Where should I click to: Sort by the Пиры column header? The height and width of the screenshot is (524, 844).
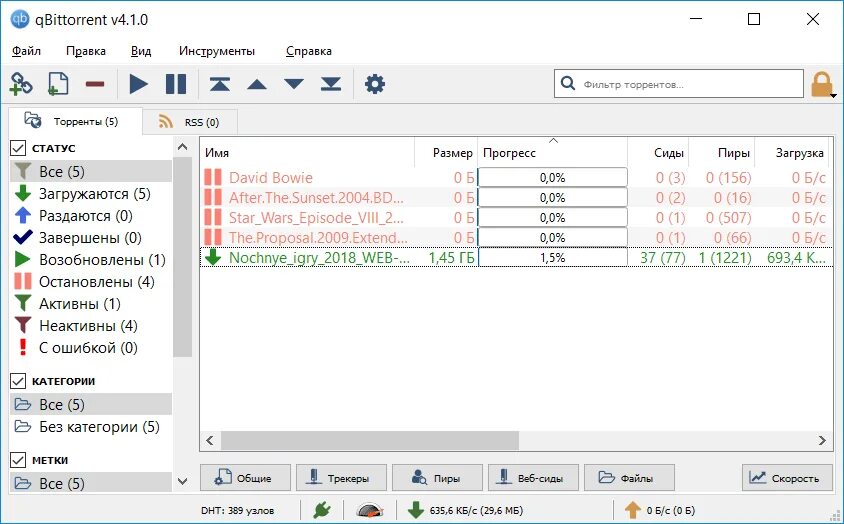click(722, 153)
